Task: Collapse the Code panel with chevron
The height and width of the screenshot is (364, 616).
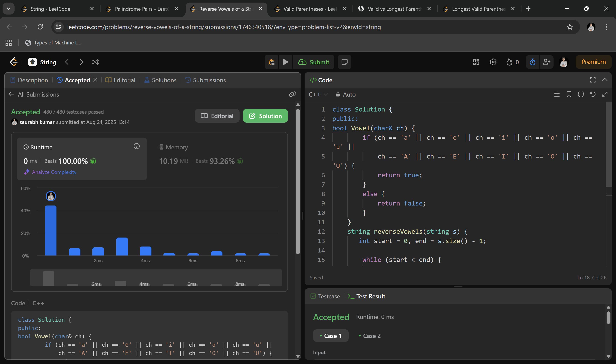Action: point(605,80)
